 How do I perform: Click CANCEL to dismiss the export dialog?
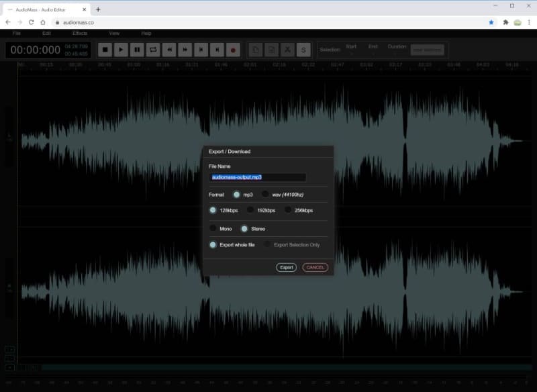314,267
